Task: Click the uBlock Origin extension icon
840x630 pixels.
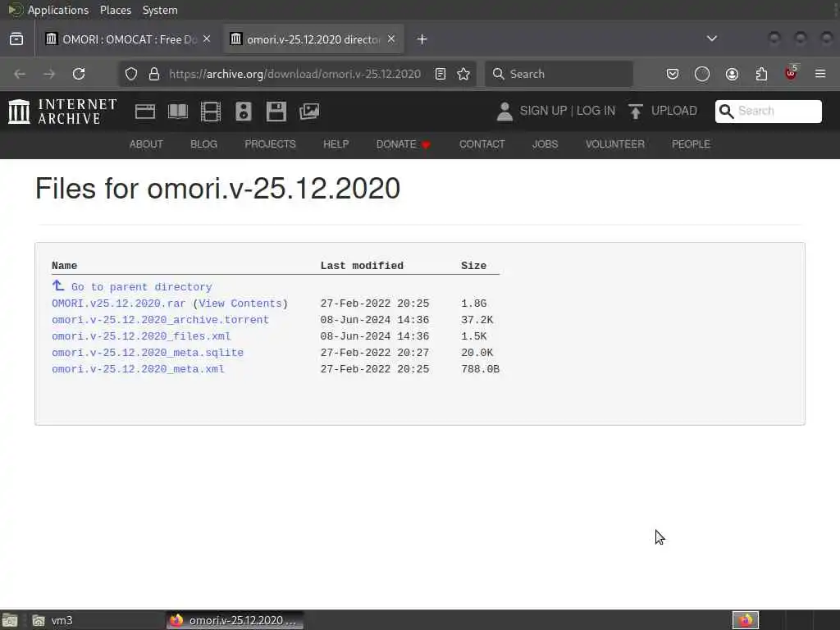Action: pos(791,73)
